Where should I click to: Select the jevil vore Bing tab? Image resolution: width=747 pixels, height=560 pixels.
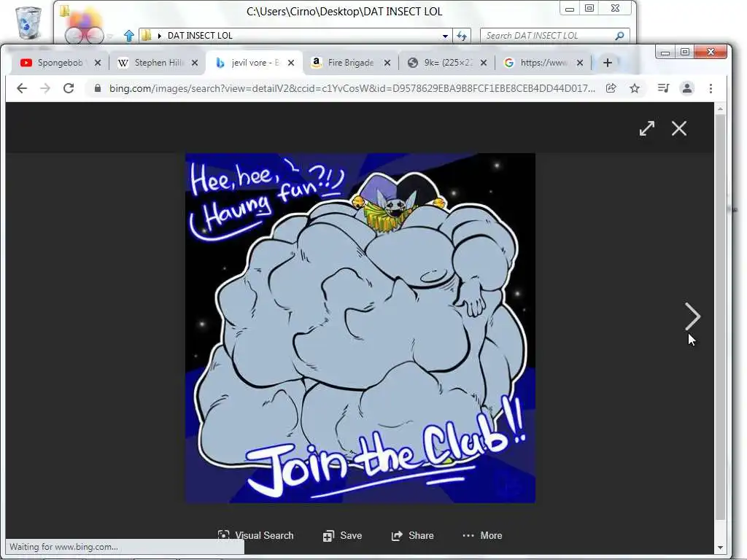(254, 63)
